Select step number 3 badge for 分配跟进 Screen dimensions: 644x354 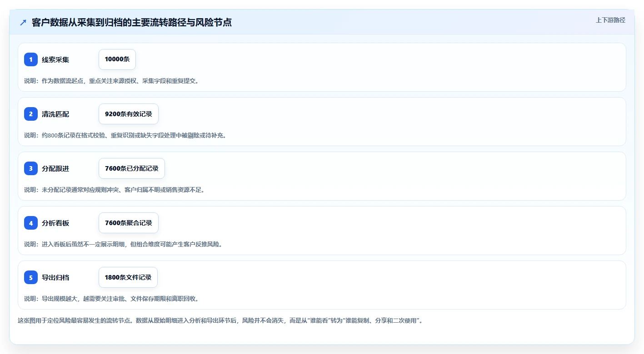[x=31, y=168]
